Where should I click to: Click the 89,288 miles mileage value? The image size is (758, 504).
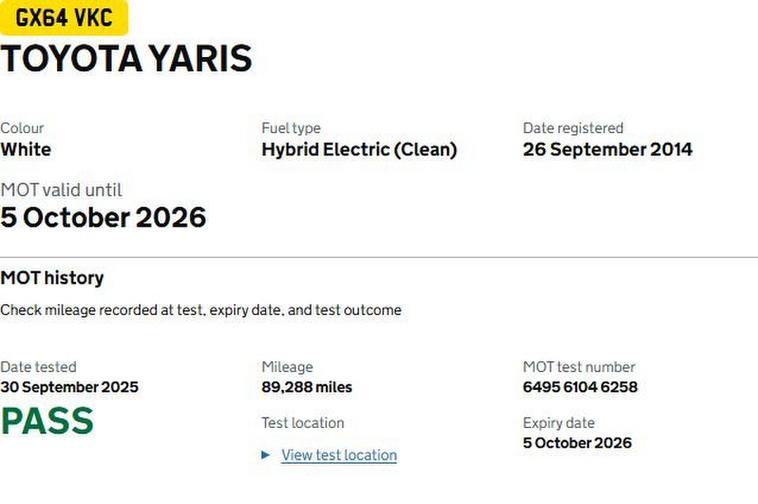(307, 387)
